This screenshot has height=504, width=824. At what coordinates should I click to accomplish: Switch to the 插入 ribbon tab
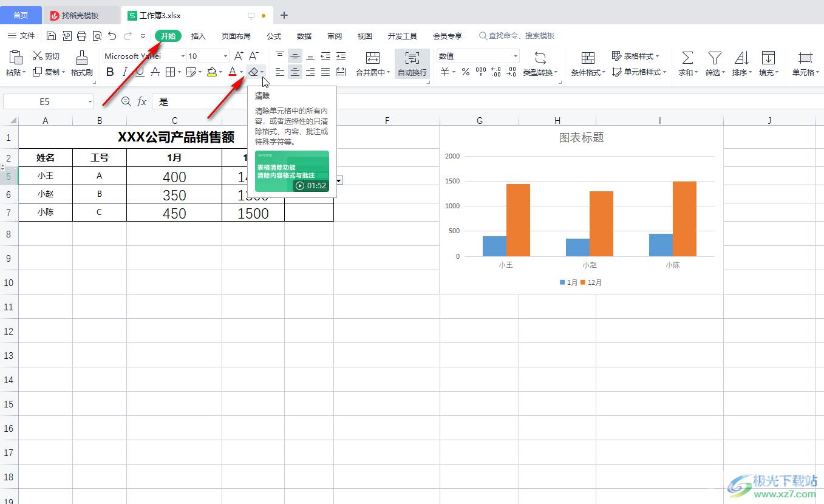click(x=199, y=36)
